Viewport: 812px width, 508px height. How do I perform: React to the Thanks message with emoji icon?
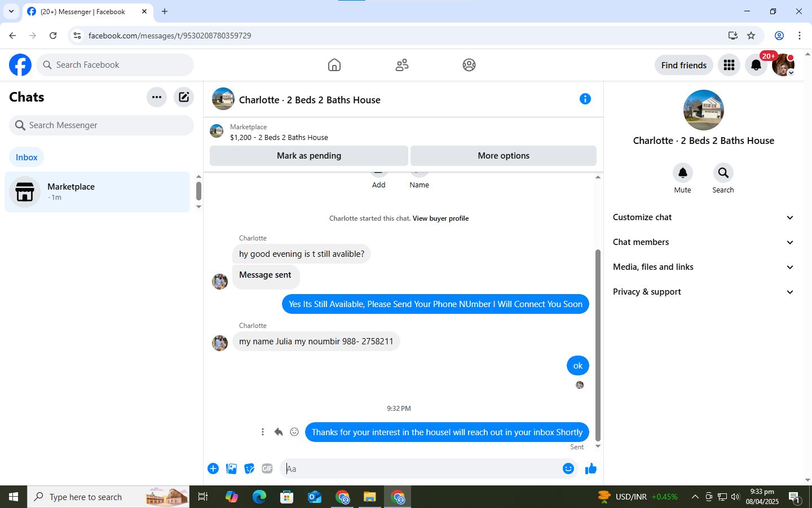click(294, 432)
